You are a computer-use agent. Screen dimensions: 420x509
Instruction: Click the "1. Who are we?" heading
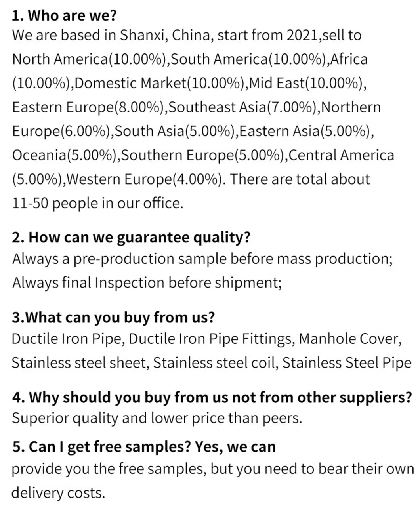pyautogui.click(x=64, y=15)
